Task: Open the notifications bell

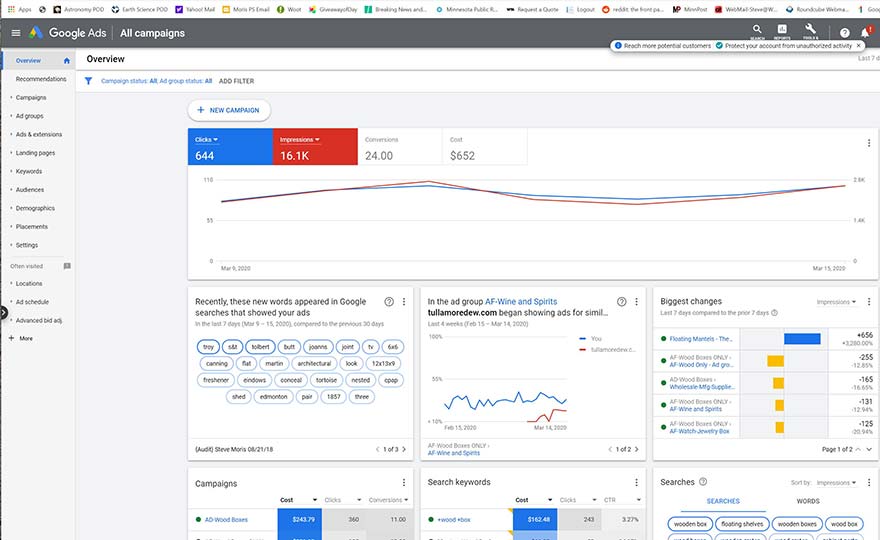Action: [x=865, y=33]
